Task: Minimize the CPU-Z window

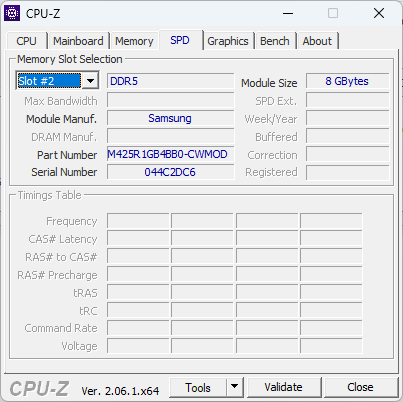Action: click(288, 13)
